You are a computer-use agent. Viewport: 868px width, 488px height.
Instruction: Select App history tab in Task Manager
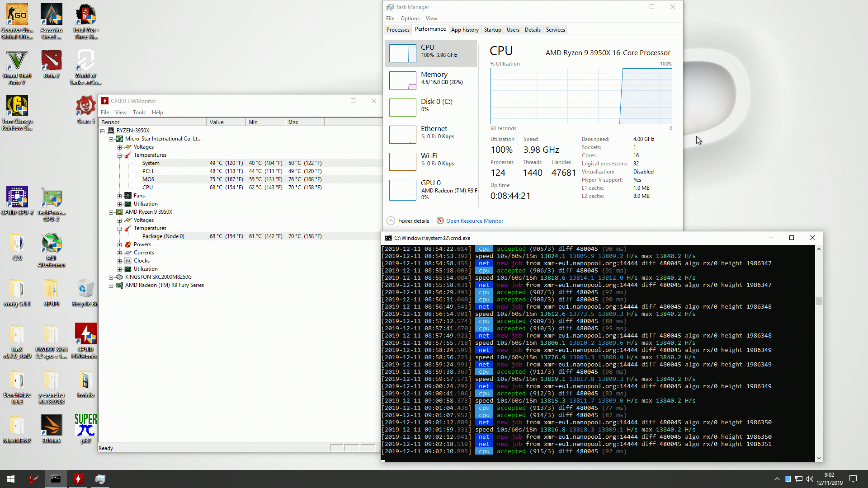464,29
